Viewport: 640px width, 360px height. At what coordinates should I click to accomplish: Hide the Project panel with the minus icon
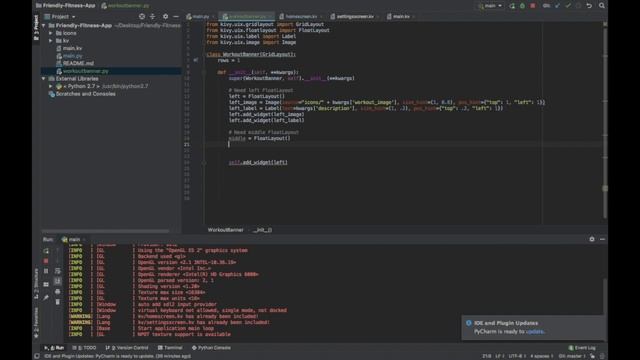[176, 16]
